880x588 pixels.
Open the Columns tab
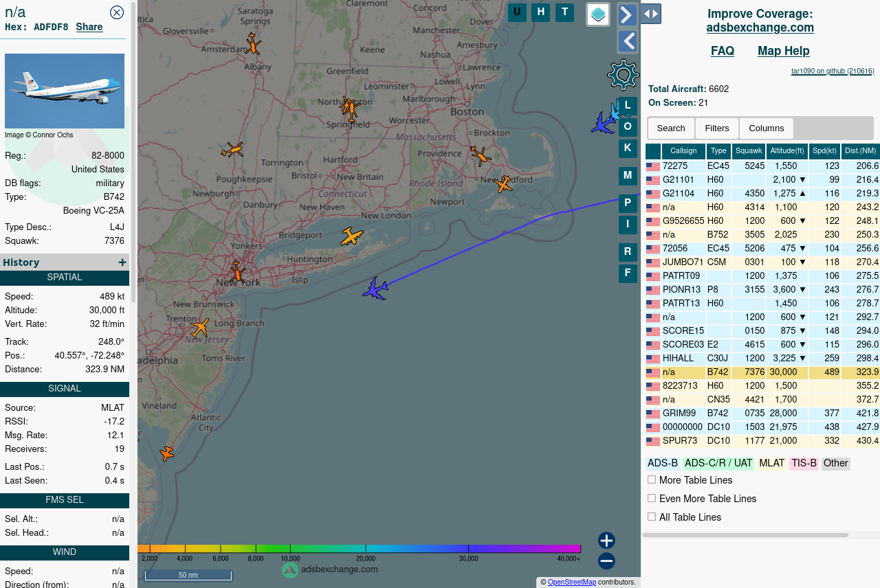tap(767, 128)
